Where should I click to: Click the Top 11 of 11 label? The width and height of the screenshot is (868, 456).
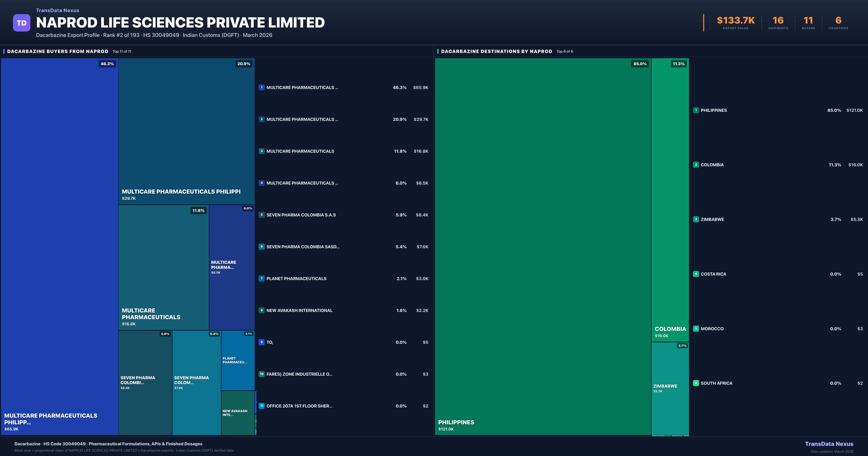[122, 51]
